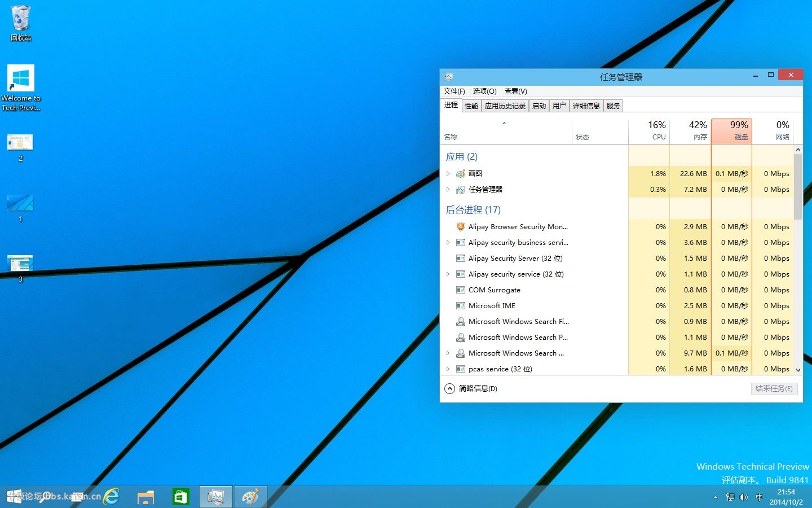This screenshot has height=508, width=812.
Task: Sort by the 状态 column header
Action: (600, 132)
